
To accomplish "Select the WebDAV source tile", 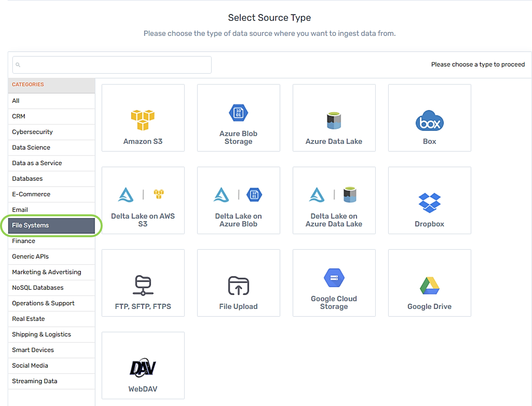I will [x=143, y=365].
